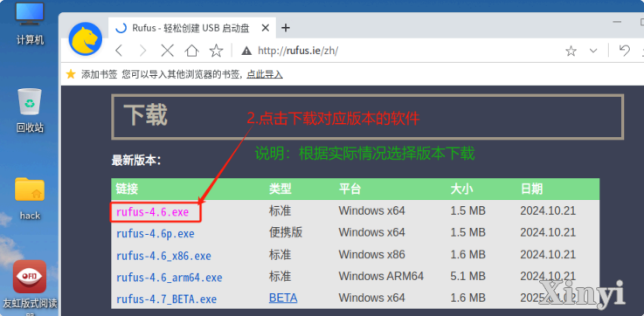Click the 大小 column header
This screenshot has width=644, height=316.
click(461, 189)
